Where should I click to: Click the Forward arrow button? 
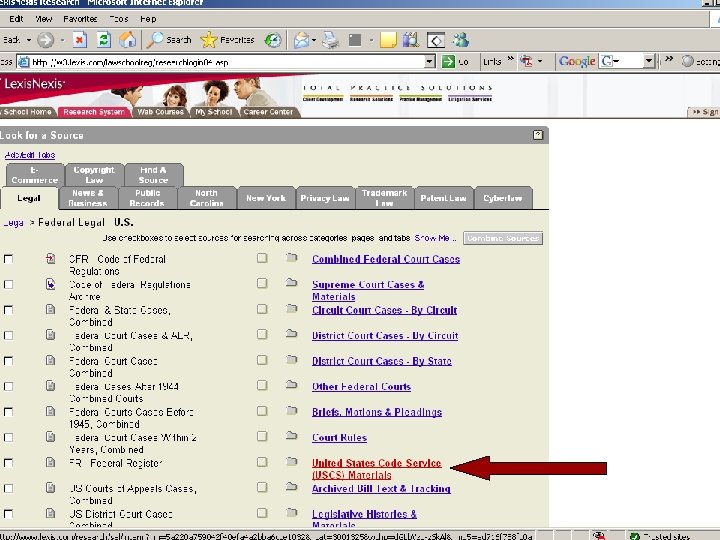pyautogui.click(x=45, y=40)
